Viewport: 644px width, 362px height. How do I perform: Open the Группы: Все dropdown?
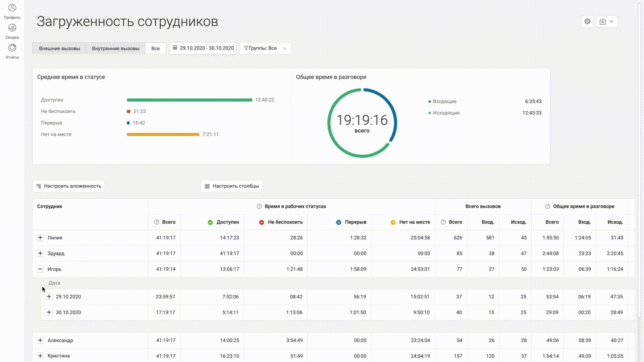click(265, 48)
